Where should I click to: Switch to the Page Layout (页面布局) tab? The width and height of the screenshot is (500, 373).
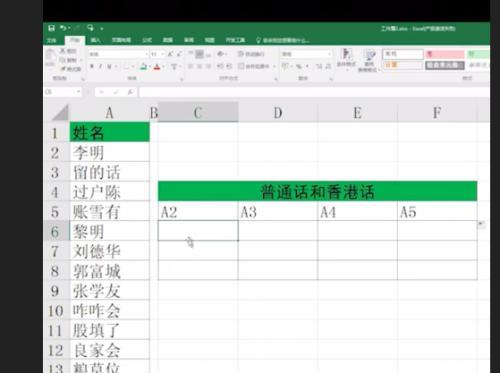click(121, 40)
